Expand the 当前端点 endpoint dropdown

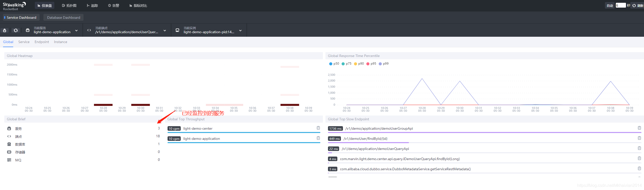(x=165, y=31)
